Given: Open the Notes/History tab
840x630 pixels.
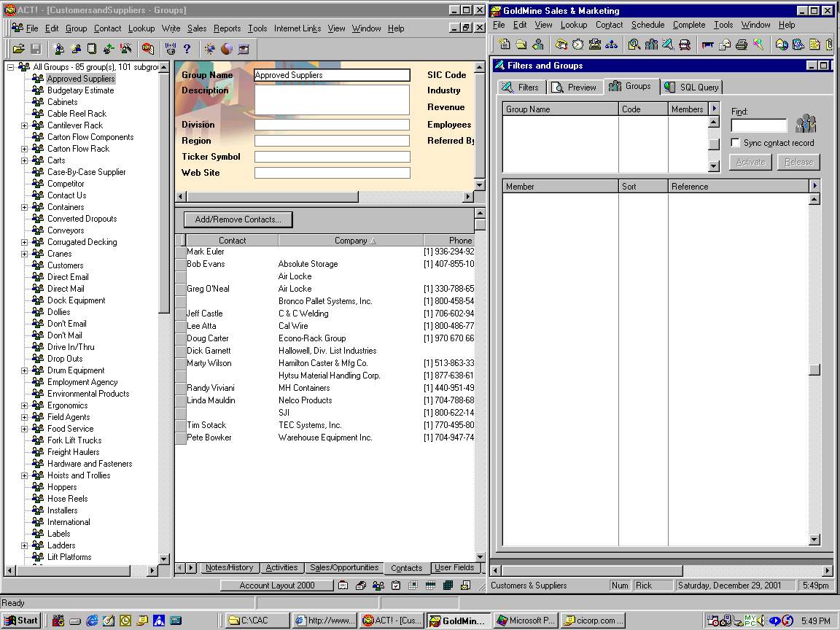Looking at the screenshot, I should pos(229,567).
